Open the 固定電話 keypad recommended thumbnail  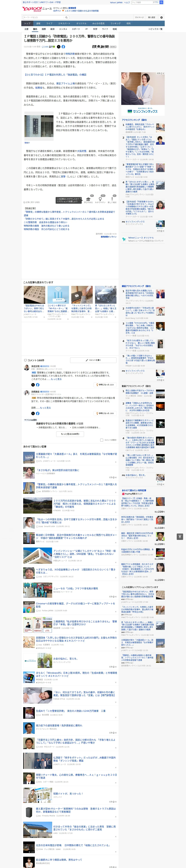click(x=34, y=295)
